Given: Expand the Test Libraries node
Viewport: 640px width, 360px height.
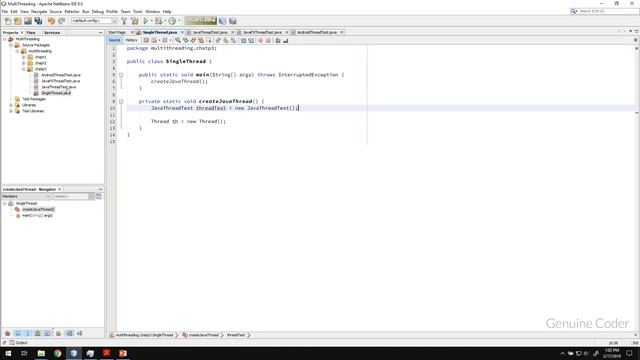Looking at the screenshot, I should (11, 111).
